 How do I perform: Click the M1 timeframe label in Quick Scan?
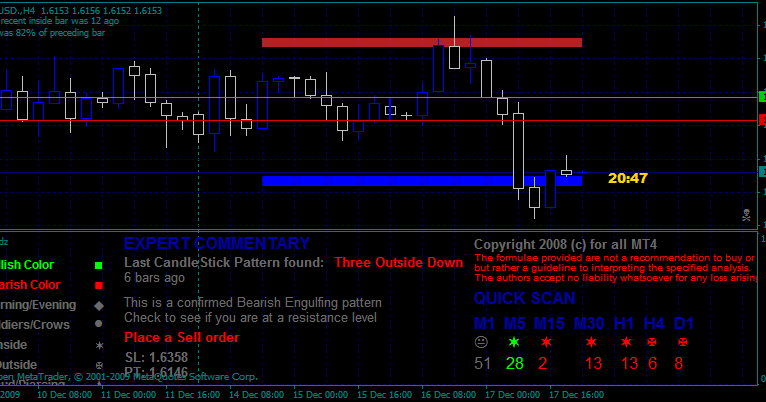tap(484, 323)
